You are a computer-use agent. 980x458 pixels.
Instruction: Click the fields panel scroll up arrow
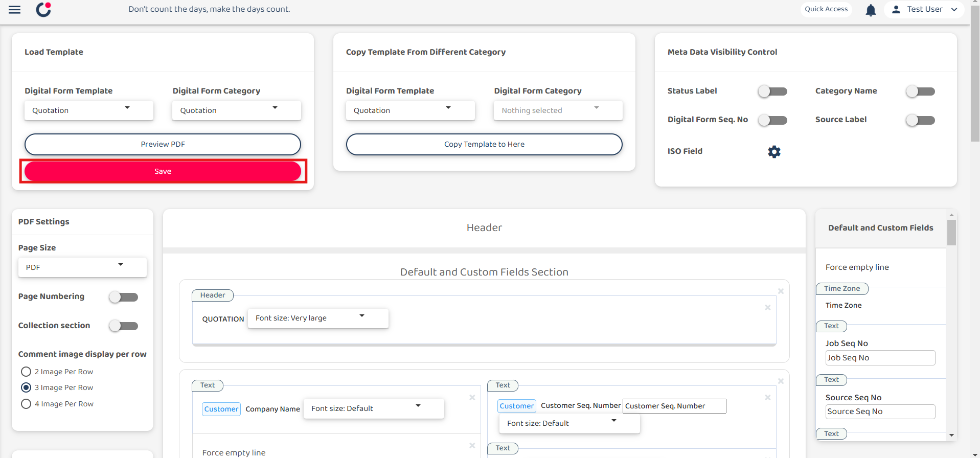click(951, 215)
